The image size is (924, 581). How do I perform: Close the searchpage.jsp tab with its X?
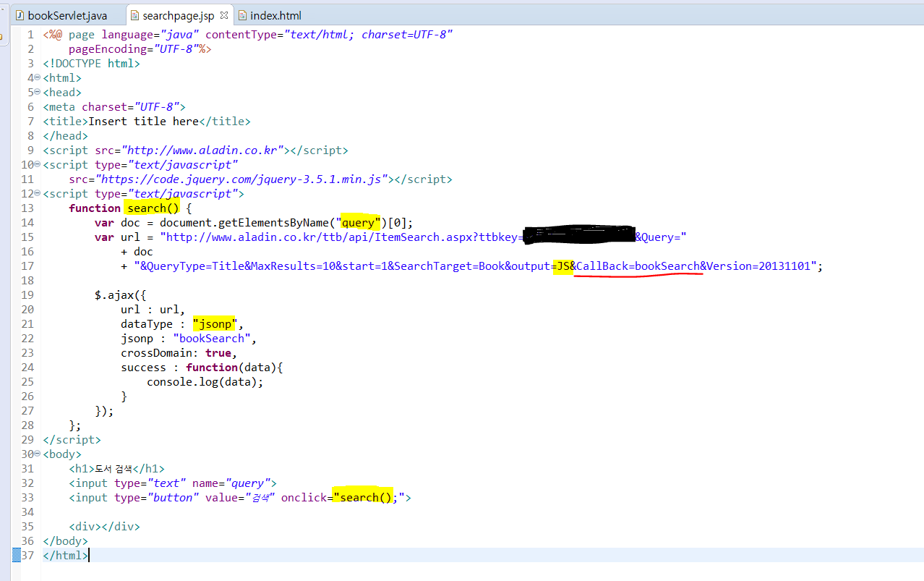coord(223,15)
